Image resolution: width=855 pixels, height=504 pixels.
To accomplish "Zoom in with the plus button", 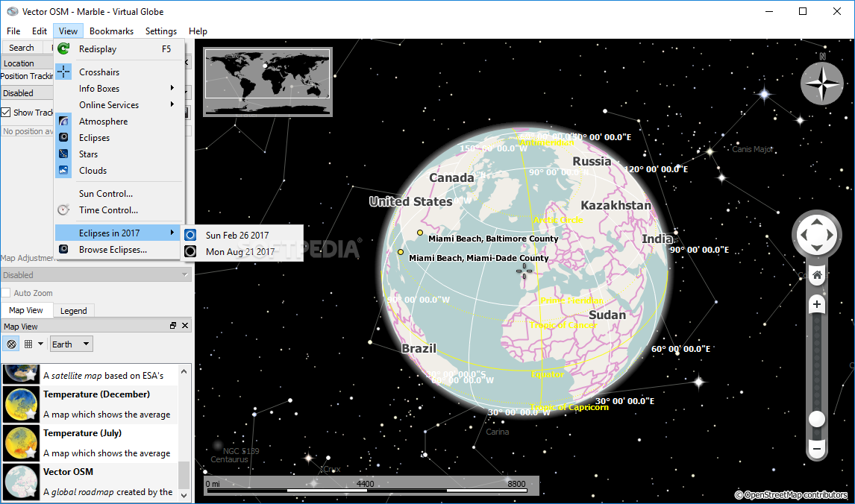I will [817, 304].
